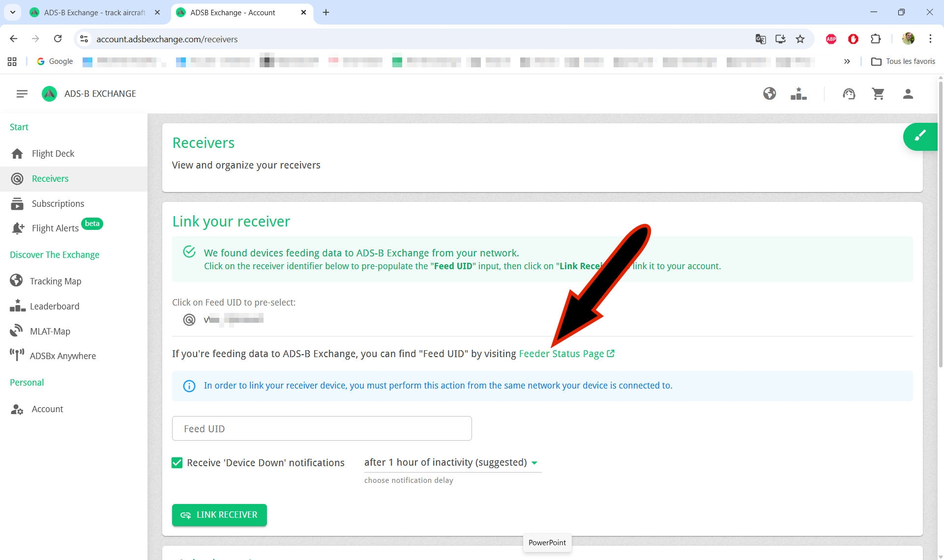Open the Google bookmark
944x560 pixels.
55,61
